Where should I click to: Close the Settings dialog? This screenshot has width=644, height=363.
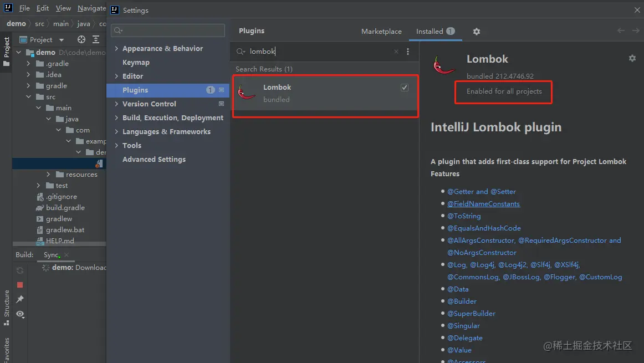point(637,11)
